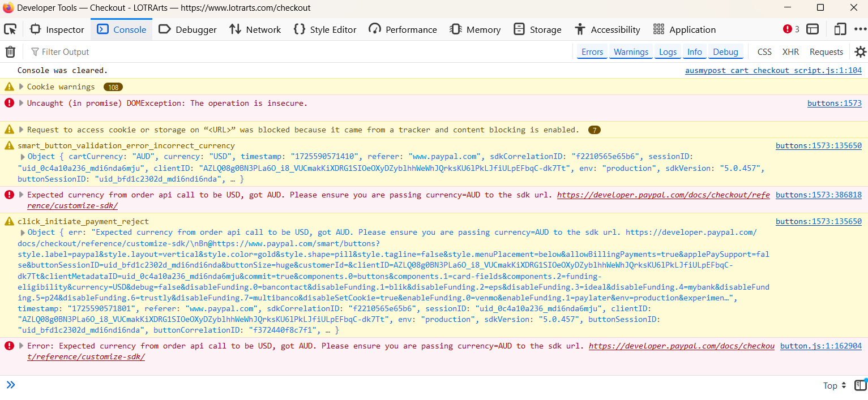Click the smart_button_validation_error_incorrect_currency text
This screenshot has width=868, height=400.
126,145
